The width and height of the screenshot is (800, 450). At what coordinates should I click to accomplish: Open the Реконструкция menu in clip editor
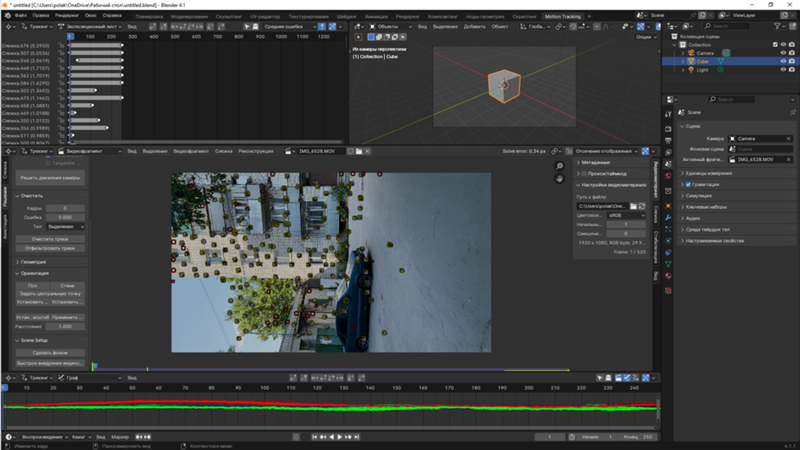coord(253,152)
